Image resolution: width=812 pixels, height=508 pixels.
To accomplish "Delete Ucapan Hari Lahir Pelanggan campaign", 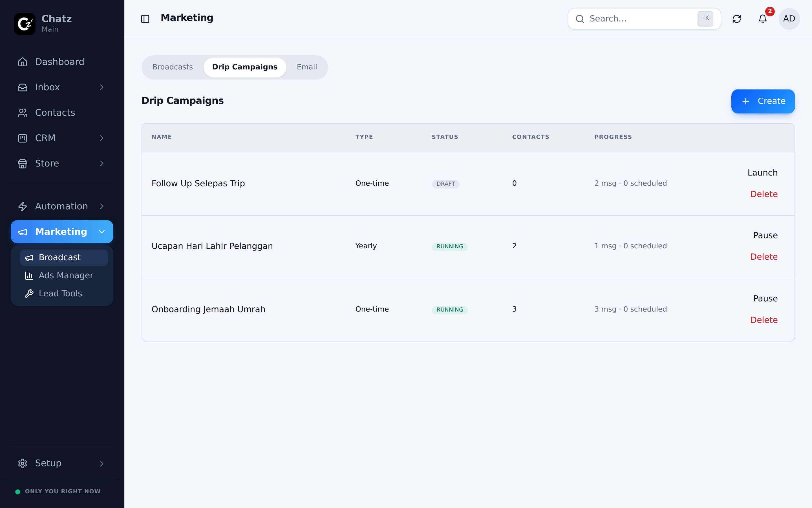I will pos(764,257).
